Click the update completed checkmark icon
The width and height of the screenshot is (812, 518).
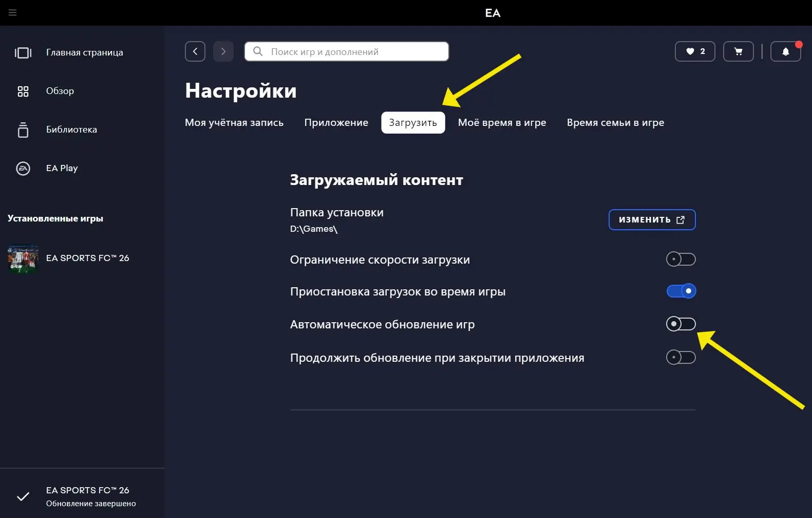click(23, 496)
